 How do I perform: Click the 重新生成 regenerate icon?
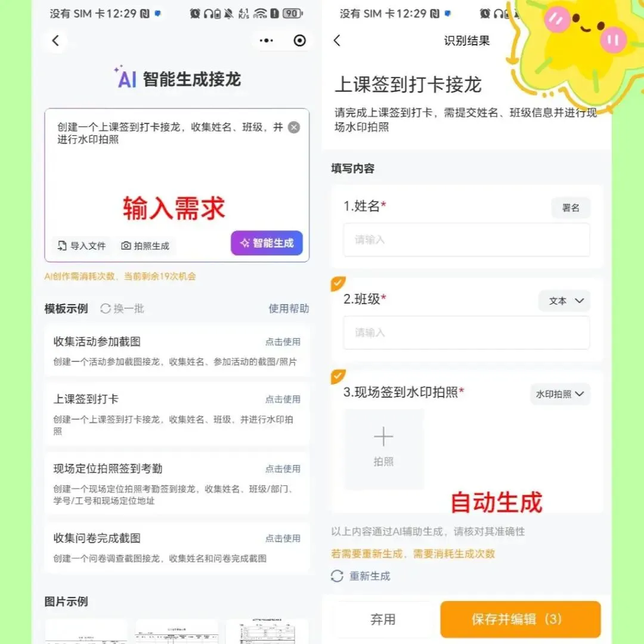[337, 576]
